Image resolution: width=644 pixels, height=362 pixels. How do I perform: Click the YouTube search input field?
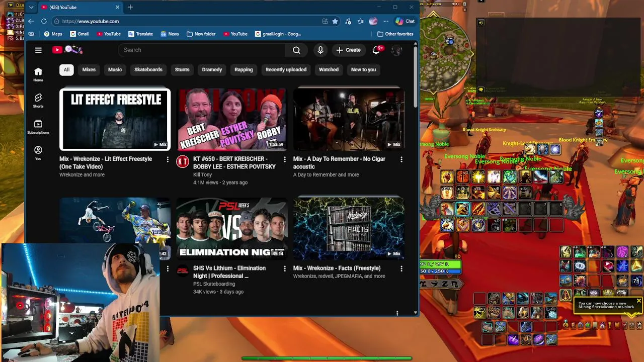pos(201,50)
